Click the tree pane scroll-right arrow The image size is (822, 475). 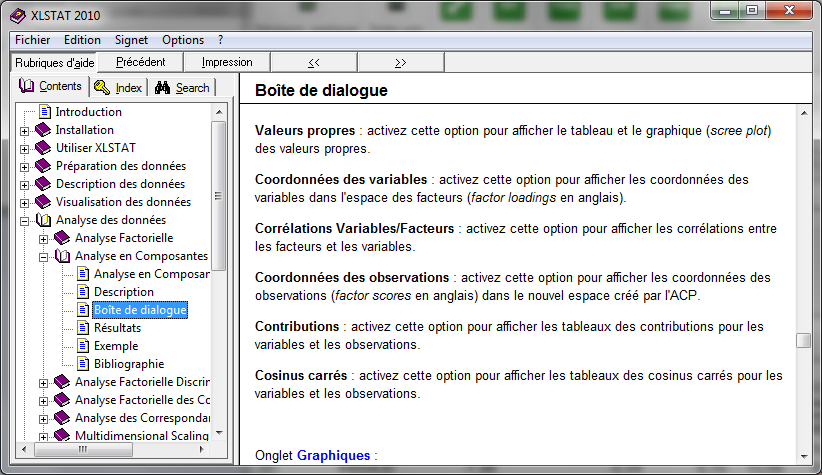pos(202,449)
